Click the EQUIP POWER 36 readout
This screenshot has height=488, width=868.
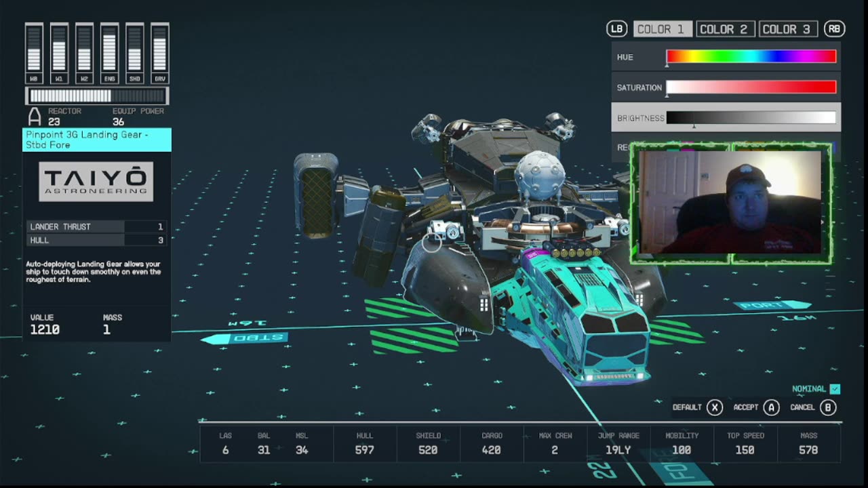pos(138,117)
